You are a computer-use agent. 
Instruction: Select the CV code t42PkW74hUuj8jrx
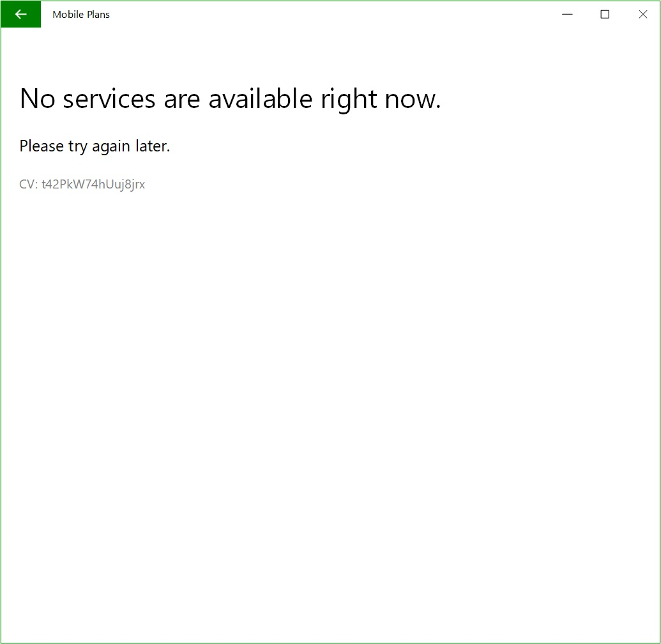point(93,184)
